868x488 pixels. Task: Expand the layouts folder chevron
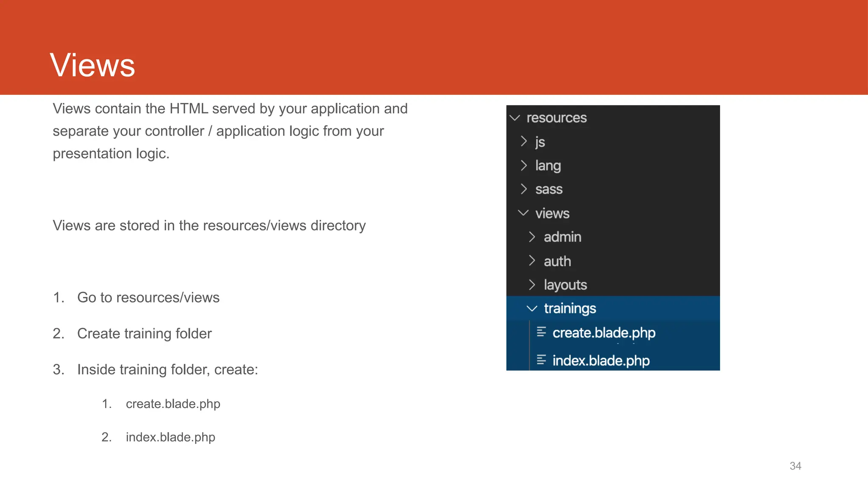tap(532, 285)
